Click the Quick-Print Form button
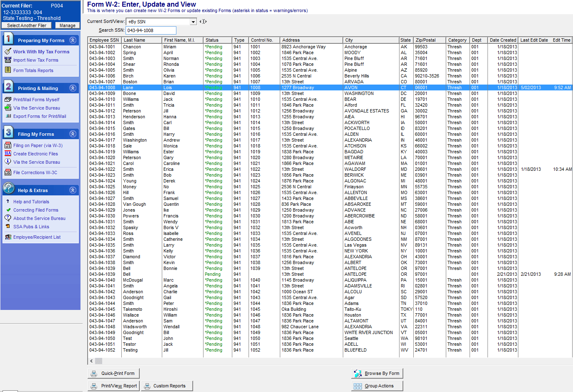This screenshot has height=392, width=573. click(113, 374)
